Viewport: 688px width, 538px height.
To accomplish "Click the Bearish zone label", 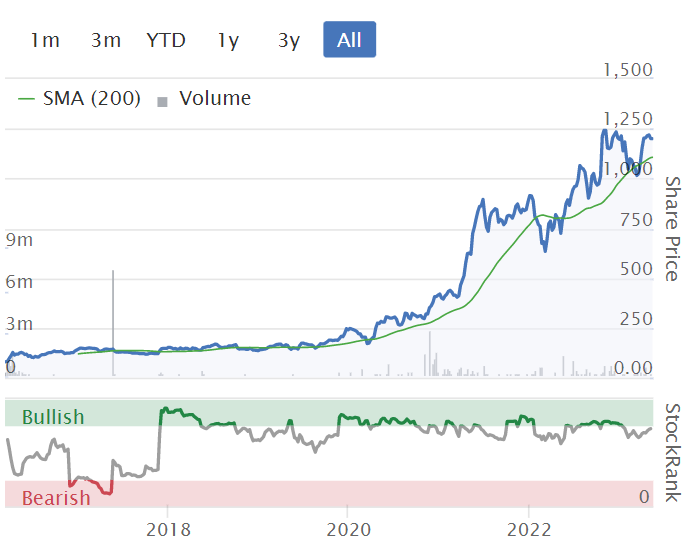I will [x=56, y=497].
